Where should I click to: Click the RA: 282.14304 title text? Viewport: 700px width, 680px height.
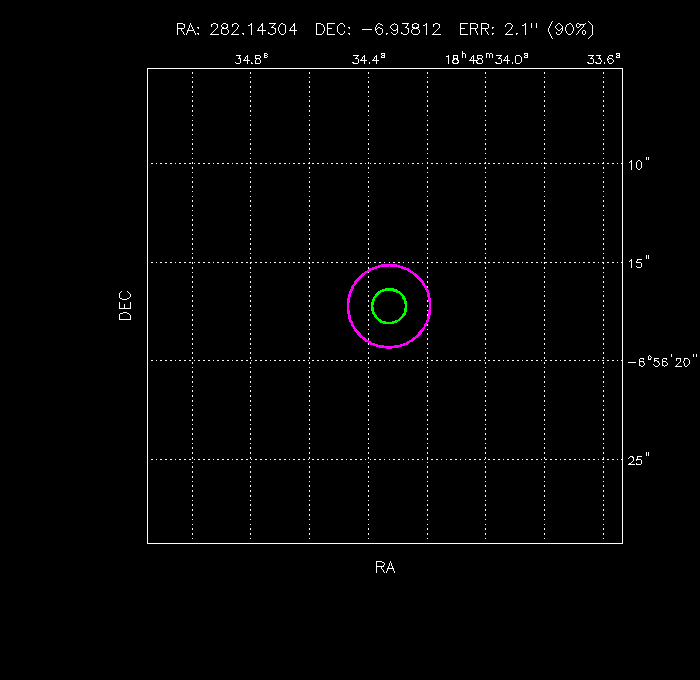click(236, 29)
